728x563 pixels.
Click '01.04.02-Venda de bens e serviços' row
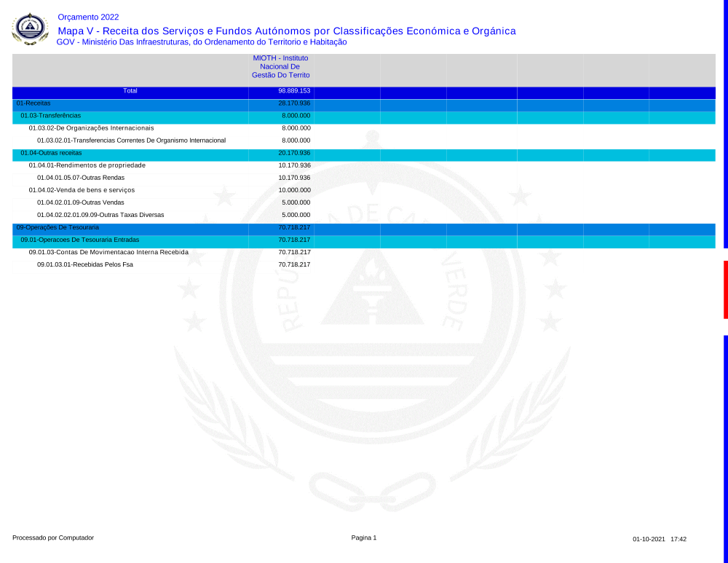point(82,190)
